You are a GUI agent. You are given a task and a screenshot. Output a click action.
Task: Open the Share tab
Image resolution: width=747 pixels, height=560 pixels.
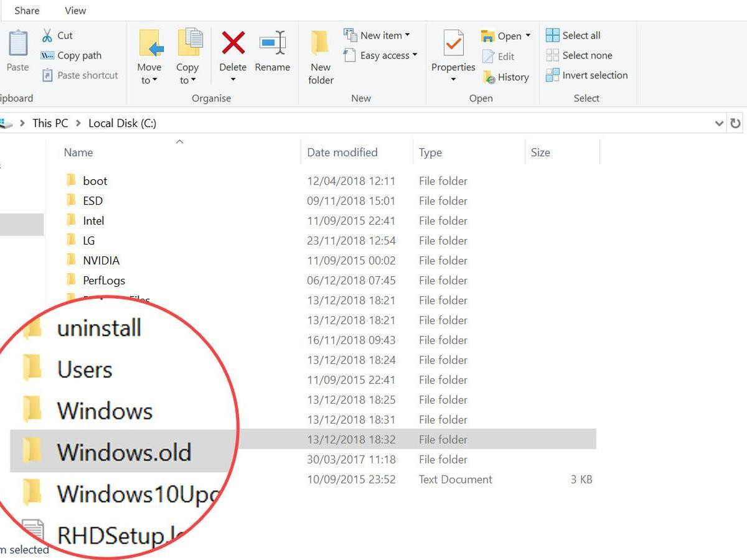point(26,10)
